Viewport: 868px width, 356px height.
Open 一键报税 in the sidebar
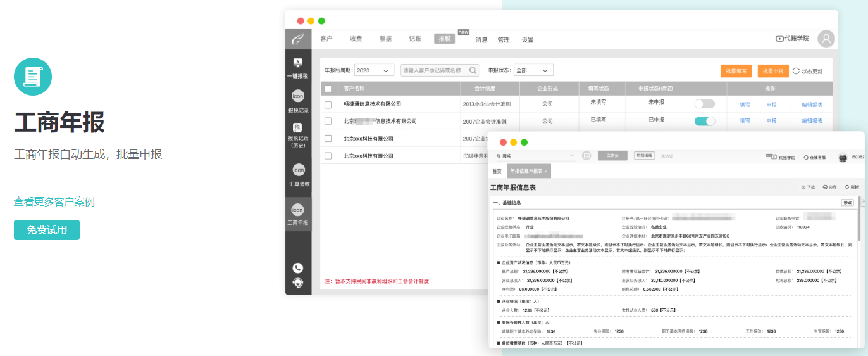[297, 68]
